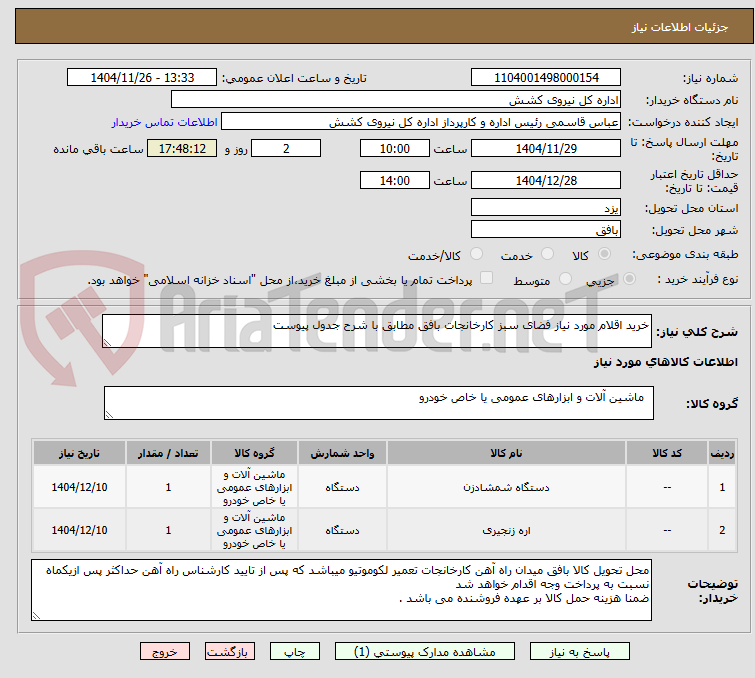This screenshot has width=755, height=678.
Task: Click the delivery province field (یزد)
Action: coord(546,208)
